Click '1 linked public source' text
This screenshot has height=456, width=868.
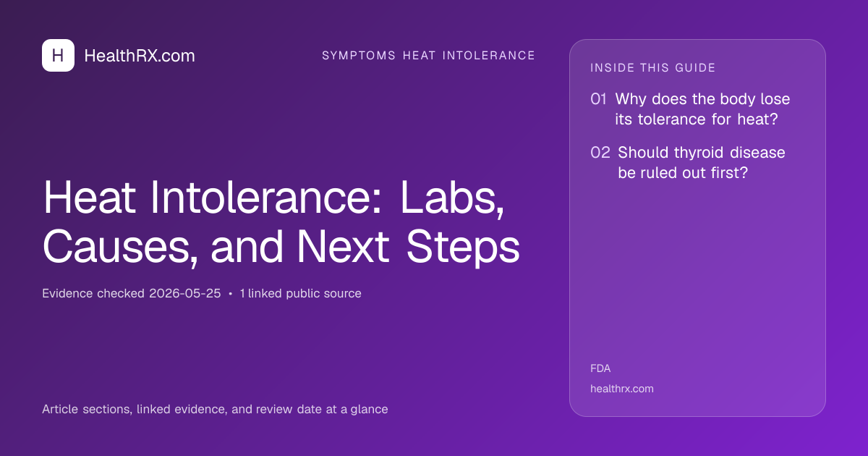301,294
